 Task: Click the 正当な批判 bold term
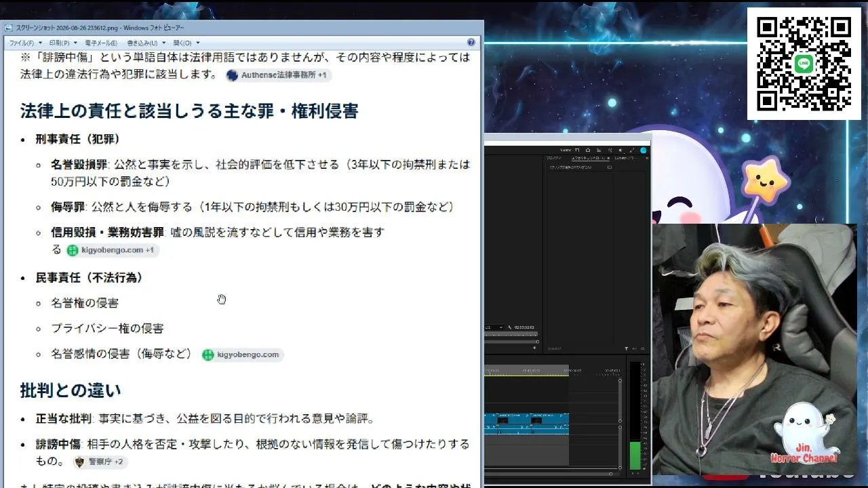click(63, 419)
